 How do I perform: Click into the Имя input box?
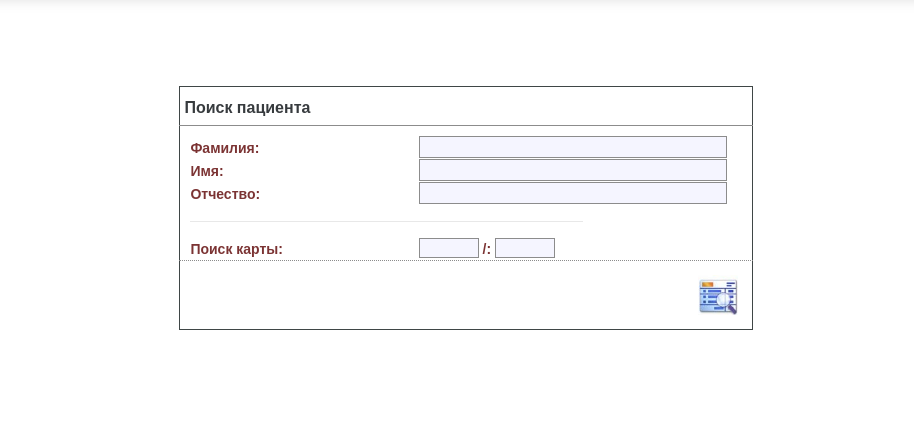(572, 170)
